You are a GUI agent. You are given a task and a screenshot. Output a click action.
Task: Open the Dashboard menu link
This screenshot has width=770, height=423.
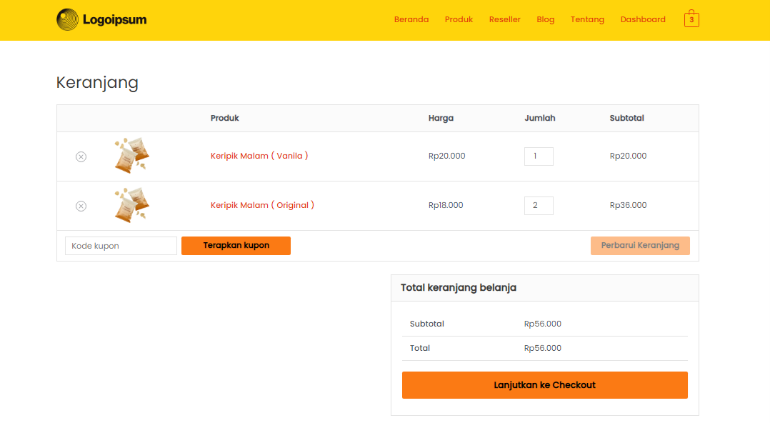[642, 19]
